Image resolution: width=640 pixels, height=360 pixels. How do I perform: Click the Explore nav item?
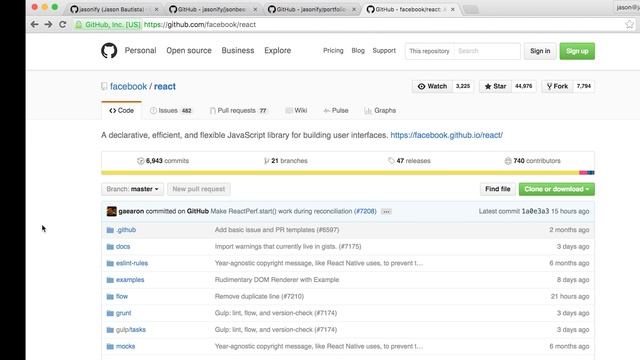pos(278,51)
